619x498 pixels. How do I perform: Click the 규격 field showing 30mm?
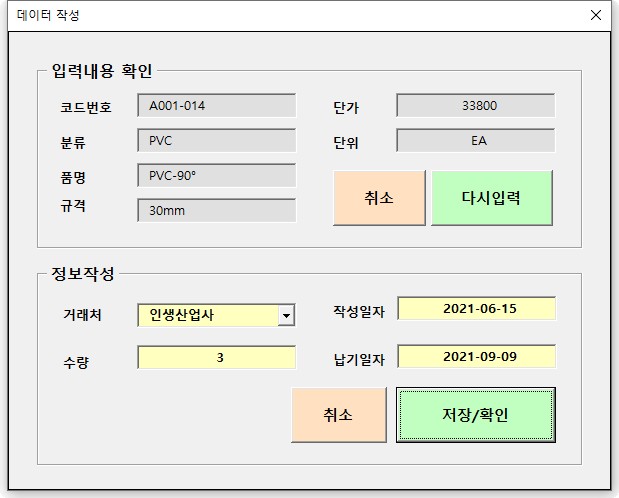click(216, 210)
